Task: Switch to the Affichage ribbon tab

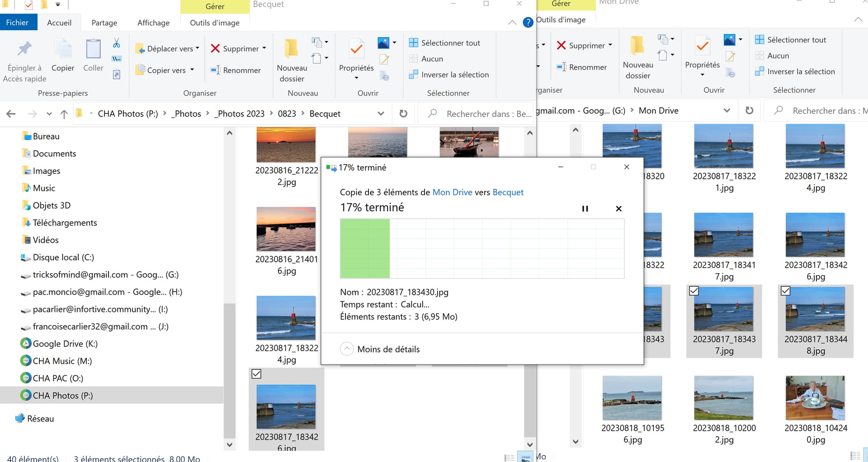Action: click(153, 23)
